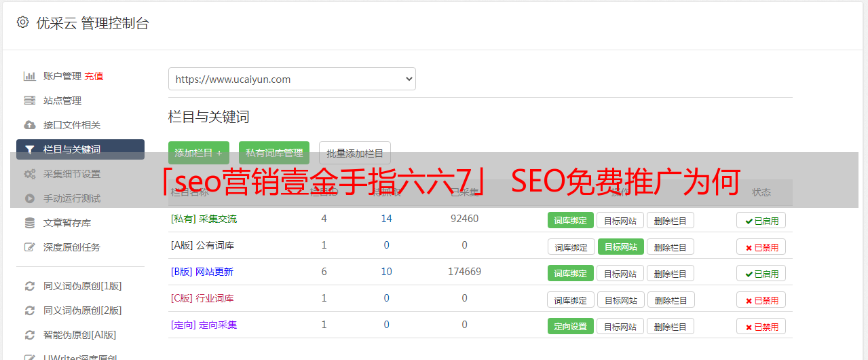This screenshot has height=360, width=868.
Task: Open 智能伪原创[AI版] menu item
Action: coord(80,335)
